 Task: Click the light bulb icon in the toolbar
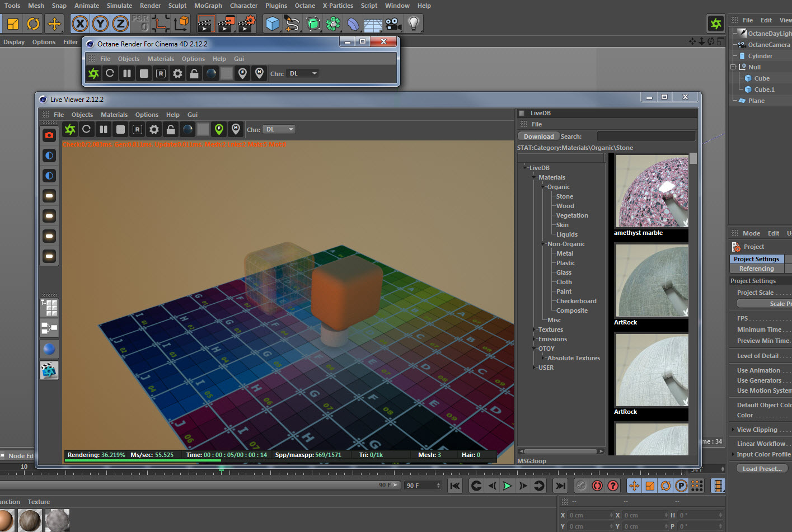click(414, 23)
